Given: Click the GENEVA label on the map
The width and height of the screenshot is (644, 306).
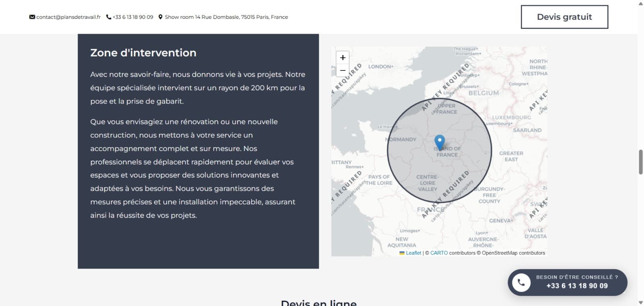Looking at the screenshot, I should tap(501, 221).
